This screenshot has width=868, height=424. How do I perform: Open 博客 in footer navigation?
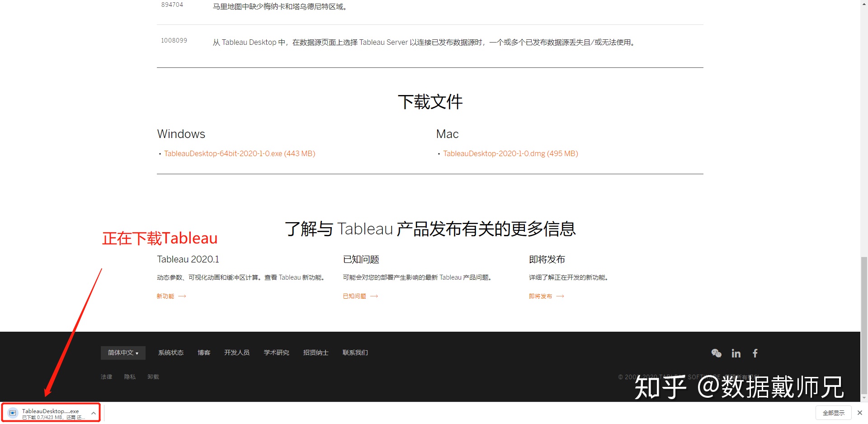click(204, 353)
